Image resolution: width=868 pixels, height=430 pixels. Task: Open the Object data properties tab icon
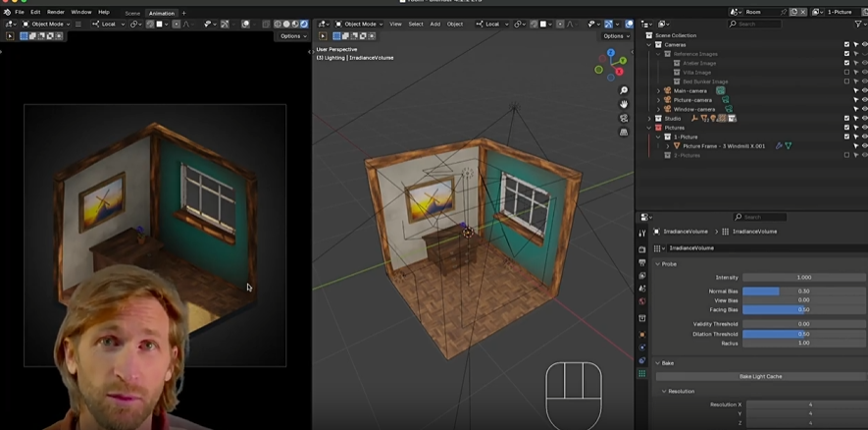[642, 373]
